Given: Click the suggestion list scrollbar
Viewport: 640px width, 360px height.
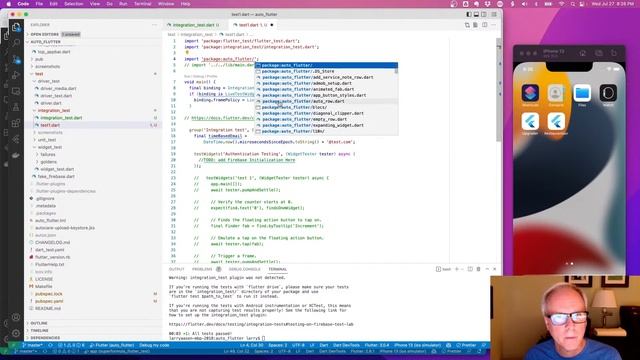Looking at the screenshot, I should click(396, 71).
